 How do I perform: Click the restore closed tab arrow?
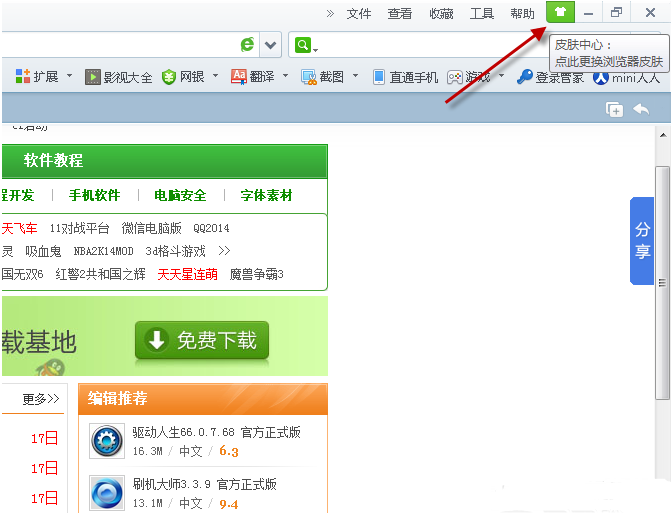click(x=641, y=109)
